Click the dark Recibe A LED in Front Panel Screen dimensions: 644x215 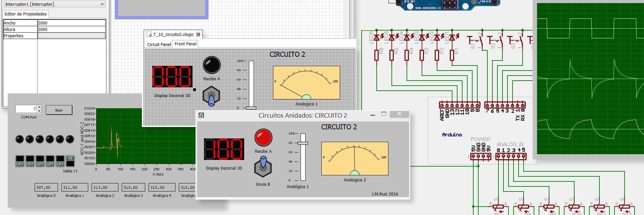tap(212, 65)
